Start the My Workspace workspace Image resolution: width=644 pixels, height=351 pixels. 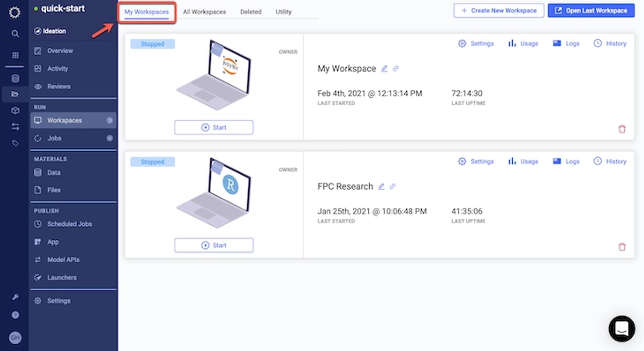click(x=214, y=127)
